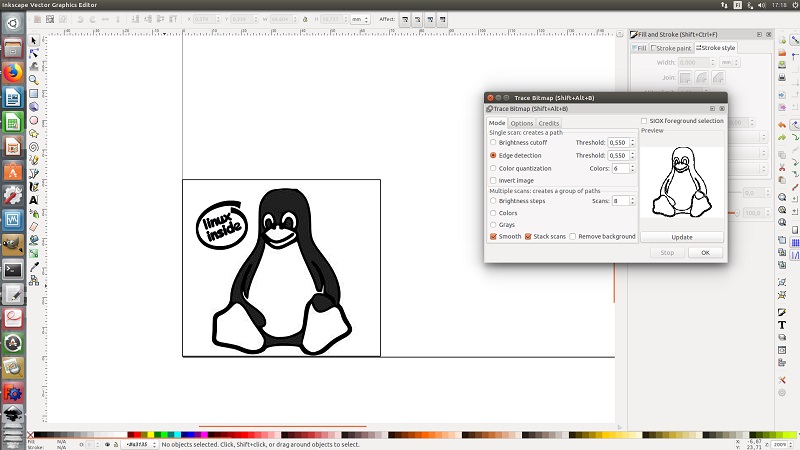The image size is (800, 450).
Task: Select the Pencil freehand tool
Action: tap(34, 160)
